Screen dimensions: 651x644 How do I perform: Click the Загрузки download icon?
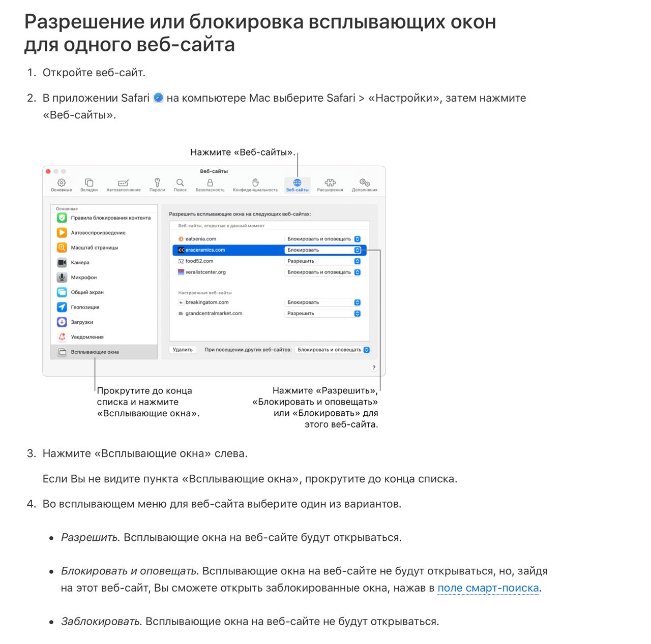(62, 322)
